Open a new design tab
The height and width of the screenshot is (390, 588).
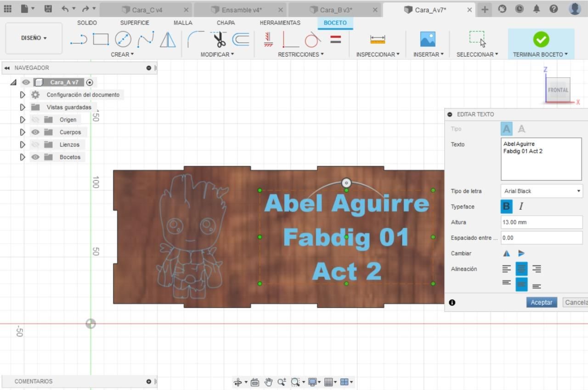click(485, 9)
